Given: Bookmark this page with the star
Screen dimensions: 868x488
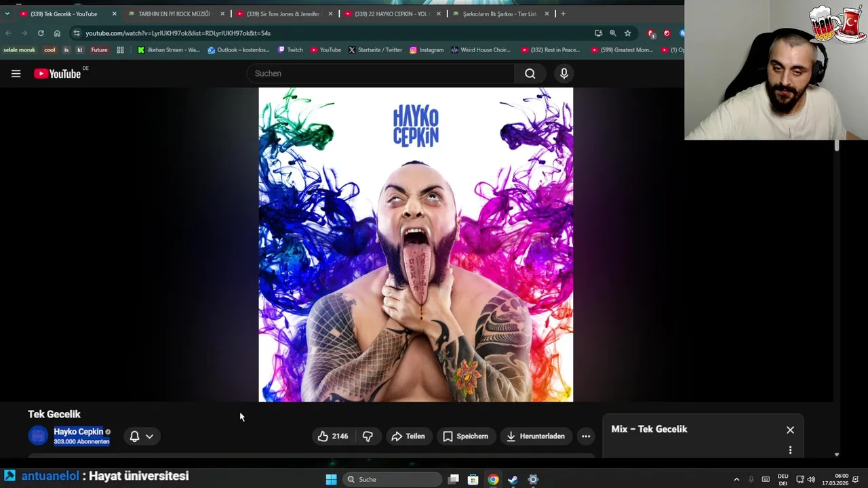Looking at the screenshot, I should click(628, 33).
